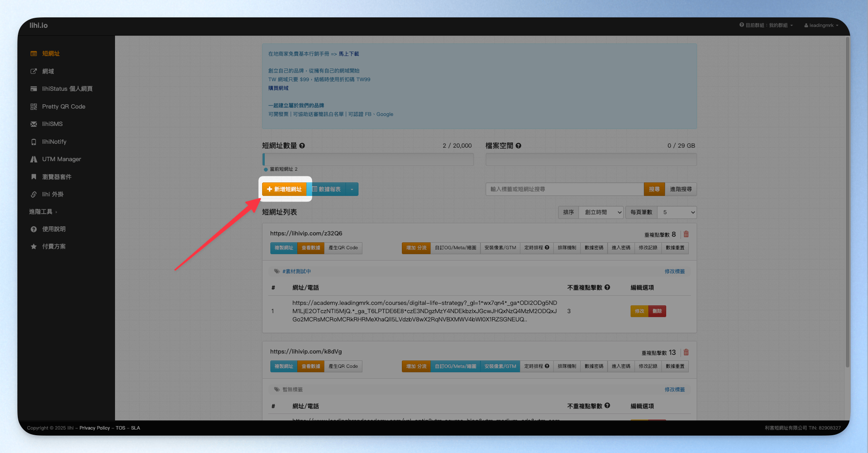The height and width of the screenshot is (453, 868).
Task: Click yellow 修改 button in row 1
Action: (639, 311)
